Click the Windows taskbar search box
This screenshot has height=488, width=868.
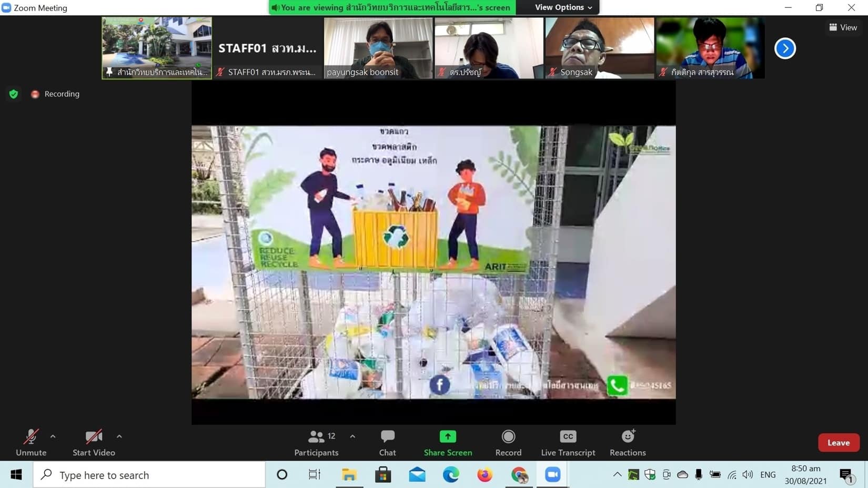[x=149, y=475]
